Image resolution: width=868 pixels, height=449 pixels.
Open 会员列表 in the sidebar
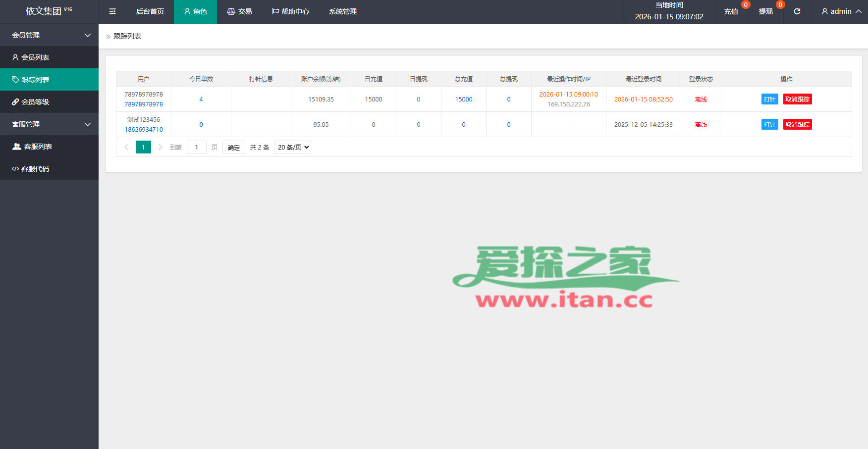tap(35, 57)
